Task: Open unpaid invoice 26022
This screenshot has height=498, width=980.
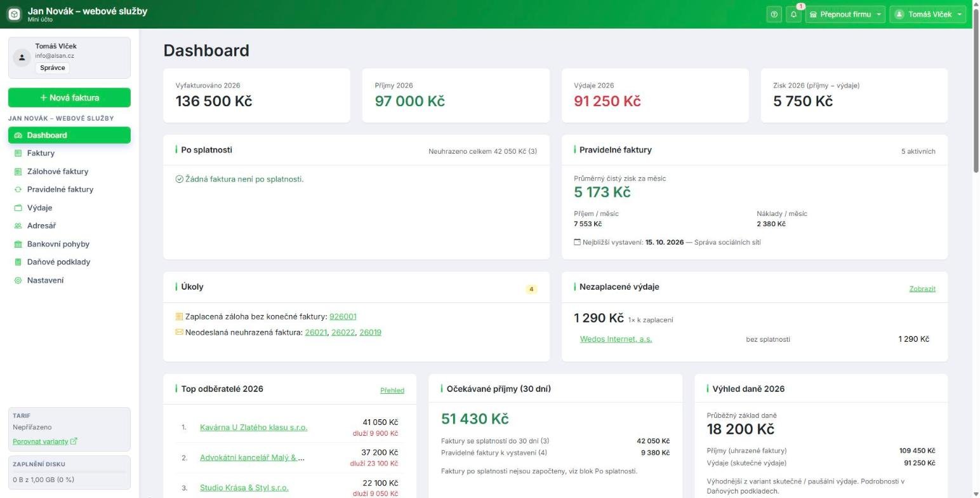Action: point(343,332)
